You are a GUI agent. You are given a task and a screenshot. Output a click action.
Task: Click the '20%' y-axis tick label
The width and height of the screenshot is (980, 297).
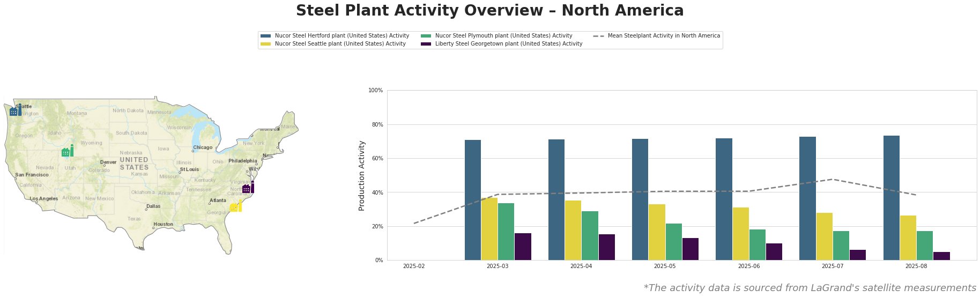coord(377,226)
